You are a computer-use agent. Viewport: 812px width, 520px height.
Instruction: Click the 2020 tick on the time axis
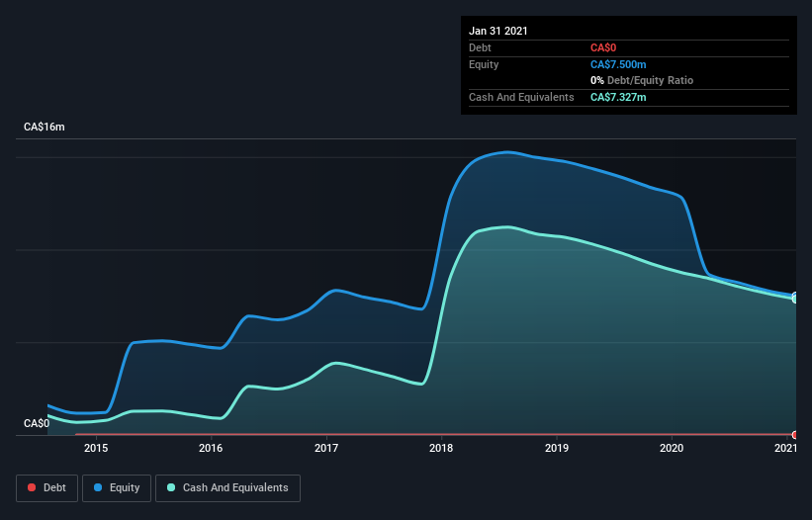point(672,450)
